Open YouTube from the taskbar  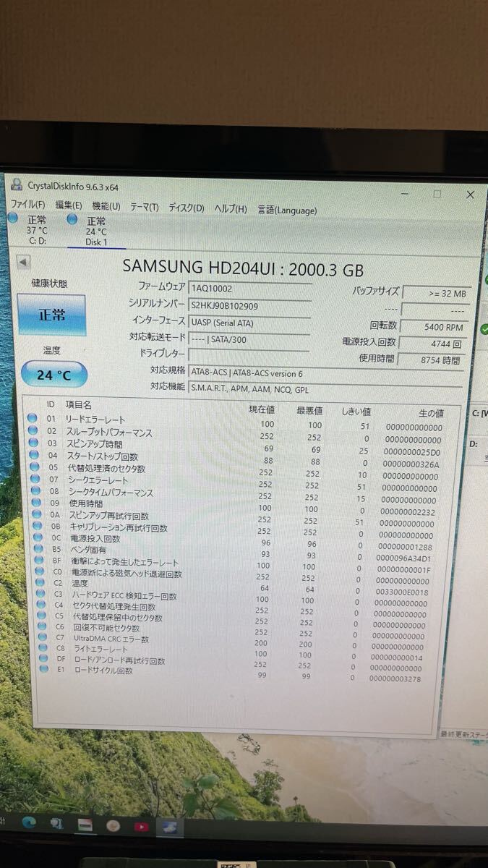click(141, 826)
